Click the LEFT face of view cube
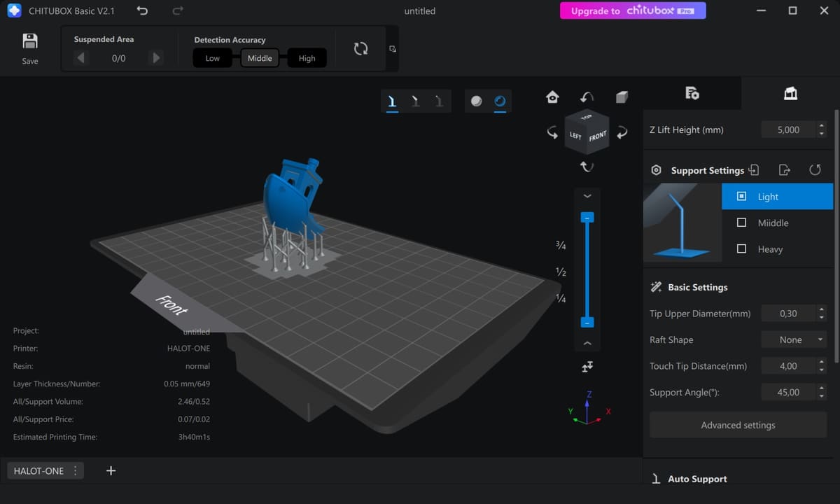The height and width of the screenshot is (504, 840). click(x=575, y=135)
